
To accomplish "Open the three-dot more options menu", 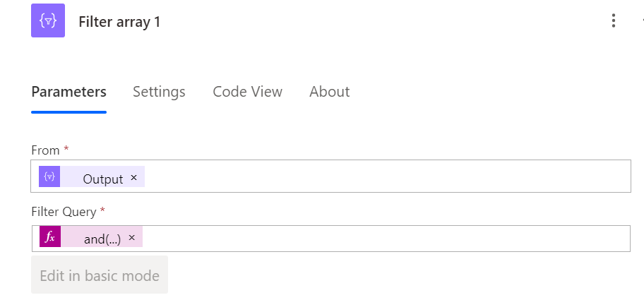I will tap(614, 21).
